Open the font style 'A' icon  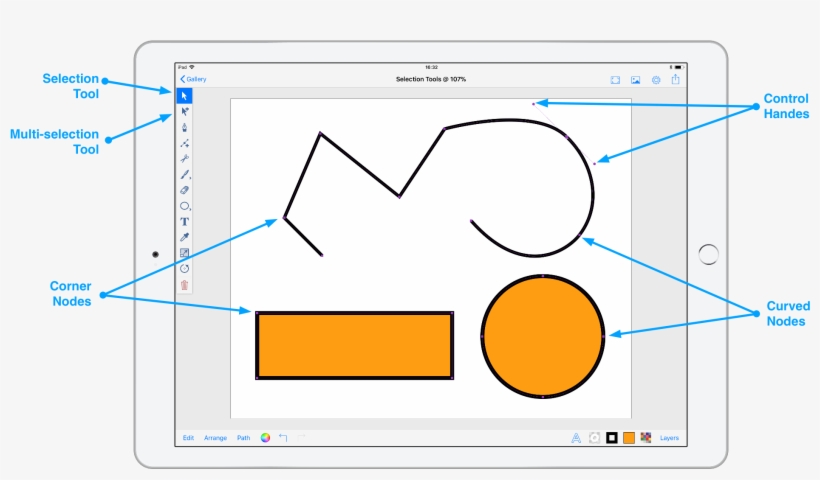click(x=576, y=438)
